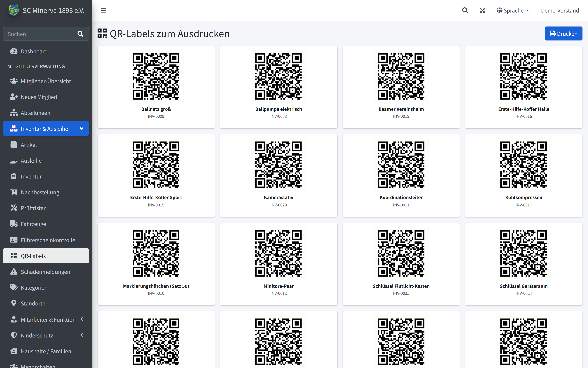Click the Schadenmeldungen warning triangle icon
588x368 pixels.
(14, 271)
